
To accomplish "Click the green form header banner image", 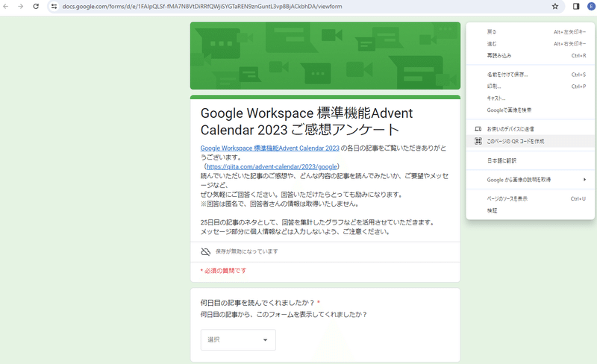I will pyautogui.click(x=325, y=56).
